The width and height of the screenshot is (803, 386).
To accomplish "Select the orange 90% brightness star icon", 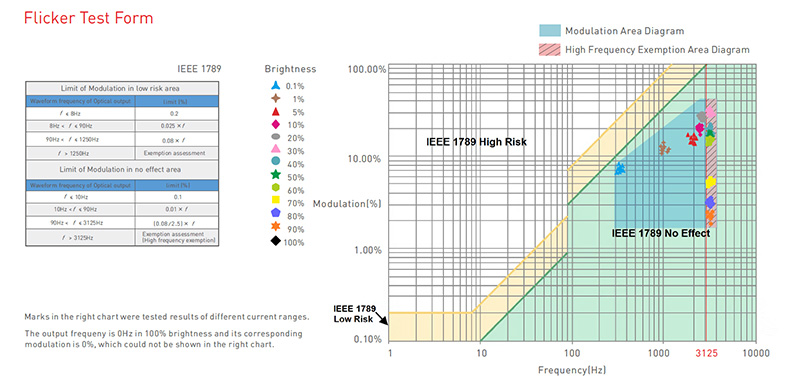I will (x=276, y=229).
